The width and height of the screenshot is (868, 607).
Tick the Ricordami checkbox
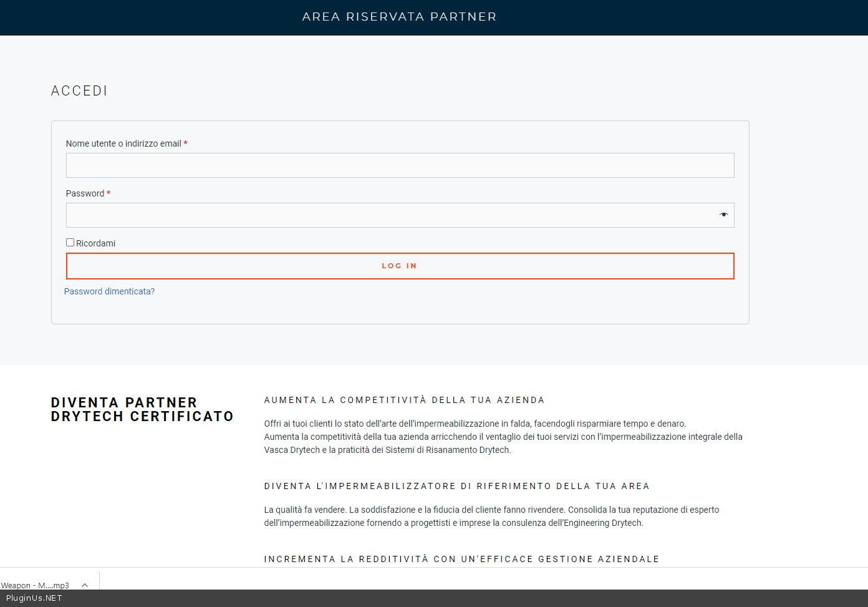pos(70,243)
